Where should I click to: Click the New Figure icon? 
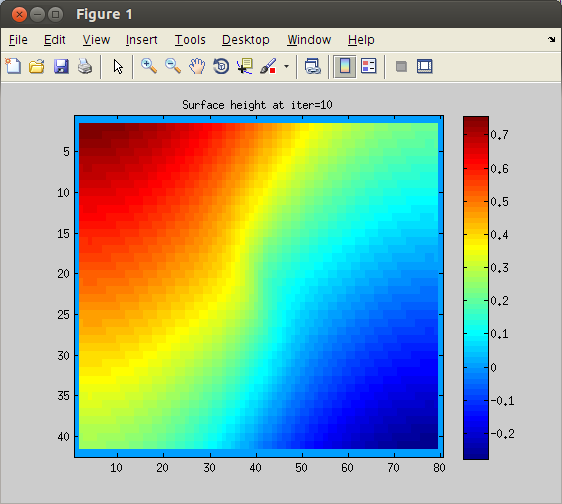click(x=13, y=66)
